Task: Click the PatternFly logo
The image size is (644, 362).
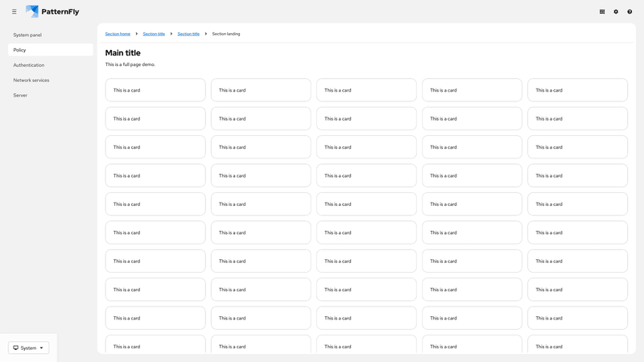Action: click(52, 11)
